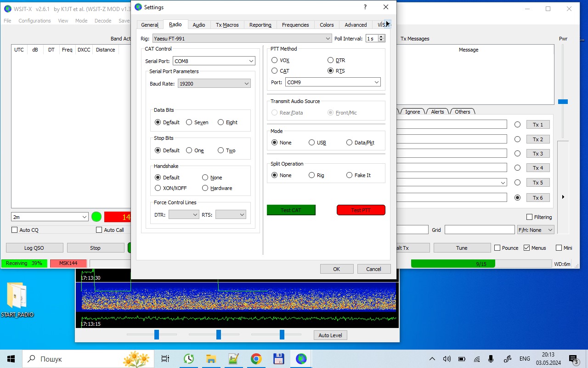Image resolution: width=588 pixels, height=368 pixels.
Task: Open the Windows Start menu
Action: click(x=11, y=359)
